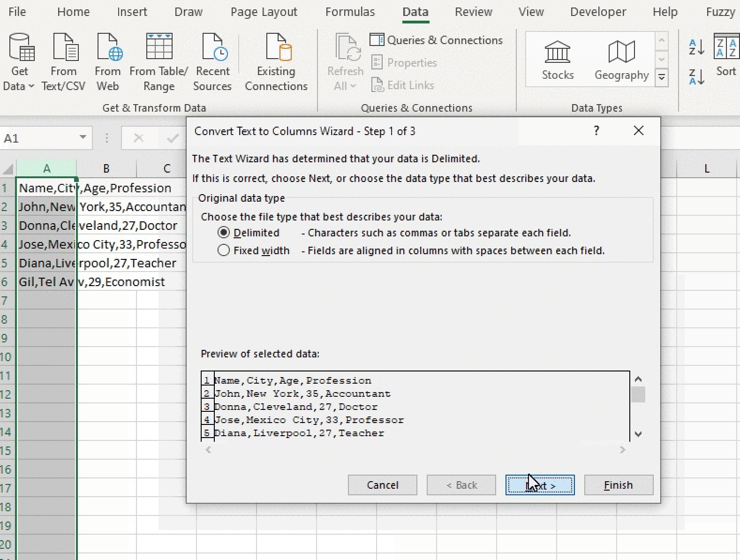Switch to the Review tab
Image resolution: width=740 pixels, height=560 pixels.
click(473, 12)
